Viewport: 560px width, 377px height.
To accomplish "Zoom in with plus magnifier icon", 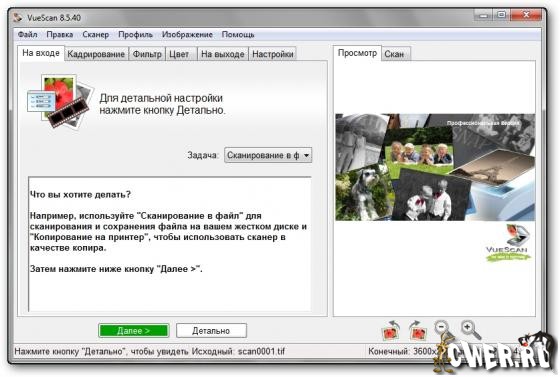I will pyautogui.click(x=471, y=329).
